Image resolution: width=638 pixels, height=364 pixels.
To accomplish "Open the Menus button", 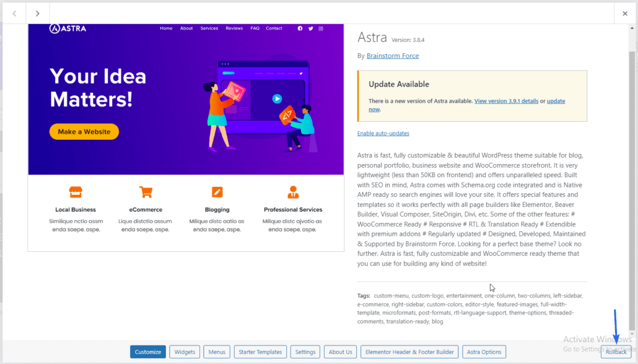I will tap(217, 352).
